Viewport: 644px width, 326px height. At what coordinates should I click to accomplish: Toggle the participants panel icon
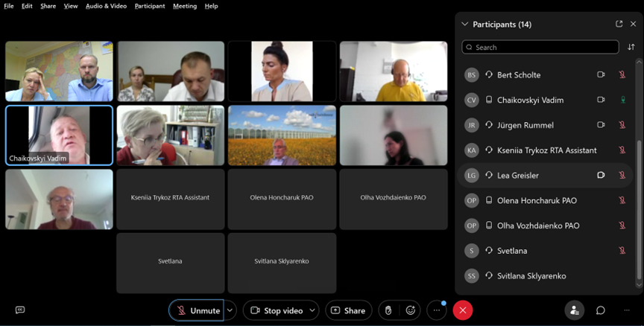coord(575,310)
